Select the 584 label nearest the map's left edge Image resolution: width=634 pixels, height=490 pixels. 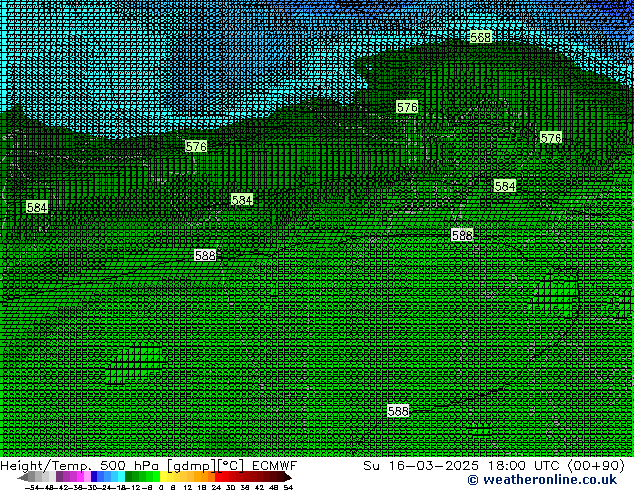(x=37, y=207)
